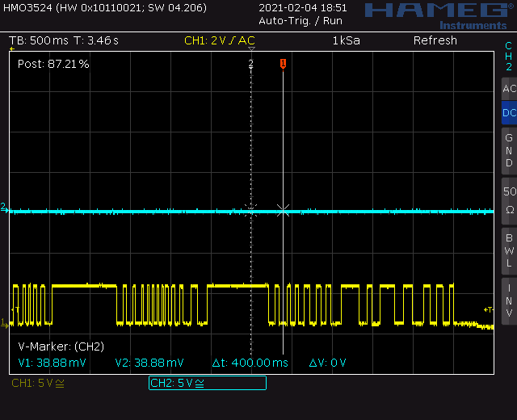Click the trigger position triangle at top
Image resolution: width=517 pixels, height=420 pixels.
click(251, 48)
